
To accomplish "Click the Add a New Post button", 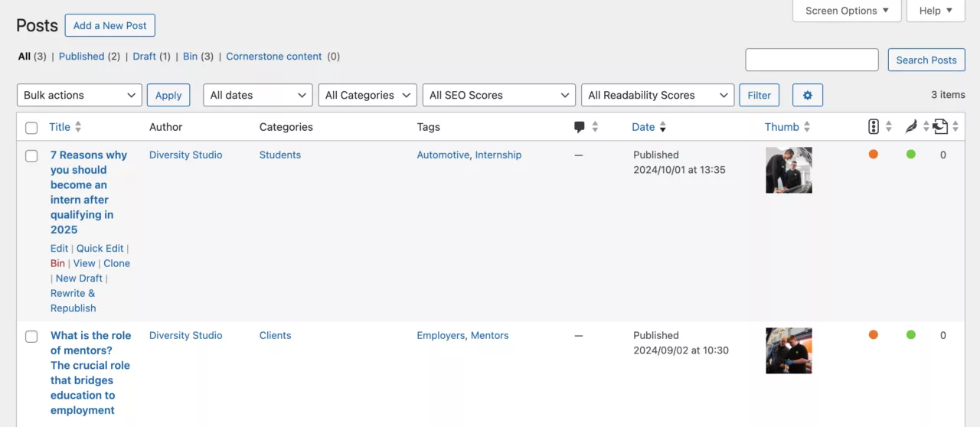I will tap(109, 25).
